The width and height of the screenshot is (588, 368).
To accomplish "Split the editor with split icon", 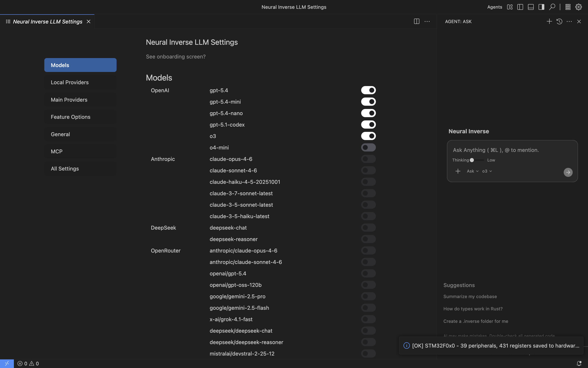I will pos(416,21).
